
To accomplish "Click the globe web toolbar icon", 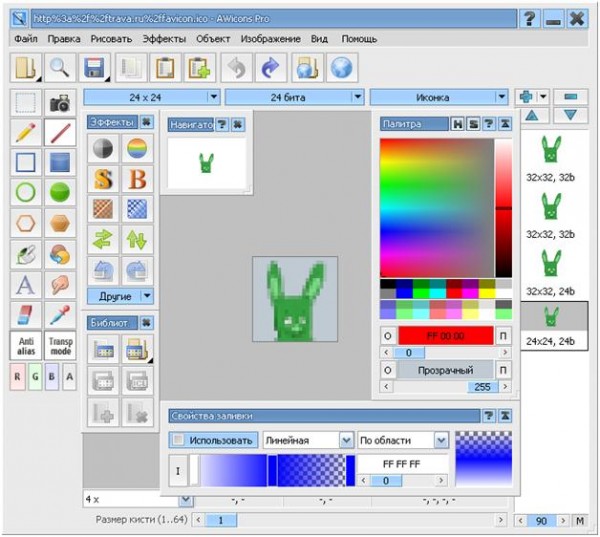I will tap(342, 68).
